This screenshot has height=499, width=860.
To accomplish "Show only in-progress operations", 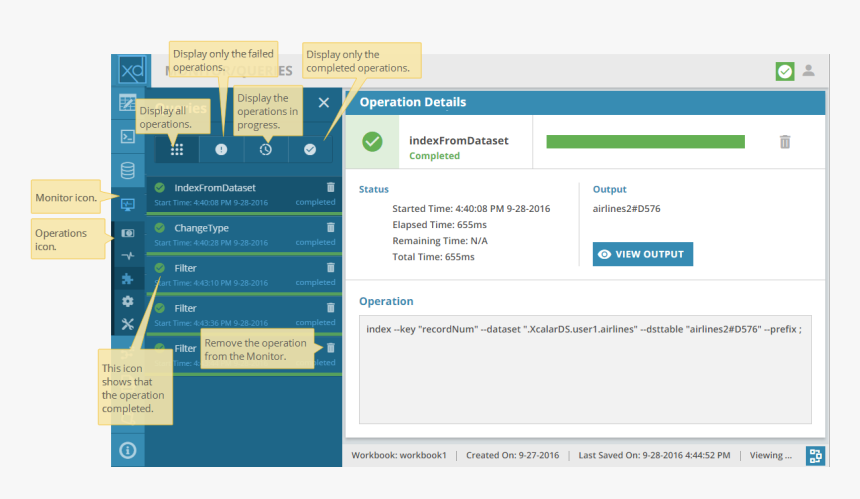I will 265,149.
